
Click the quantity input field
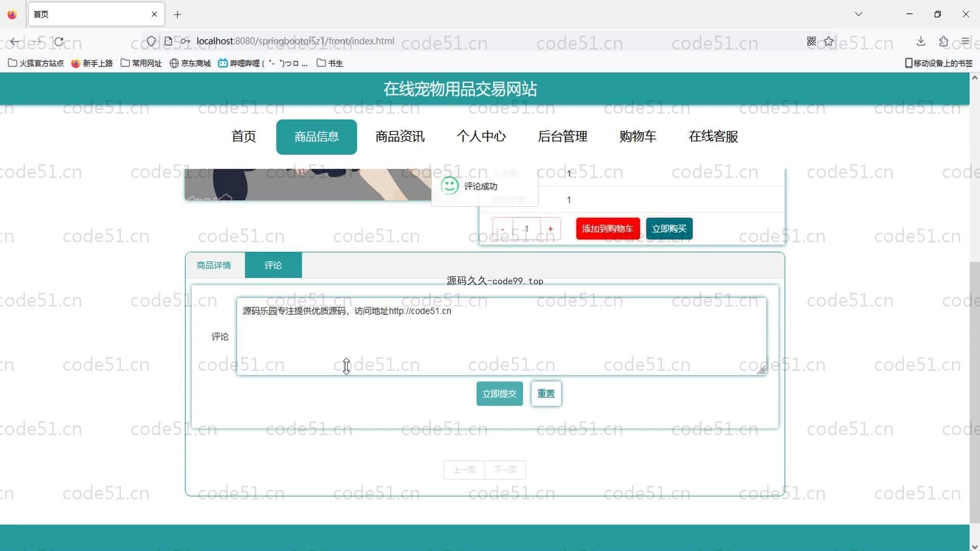pos(526,229)
